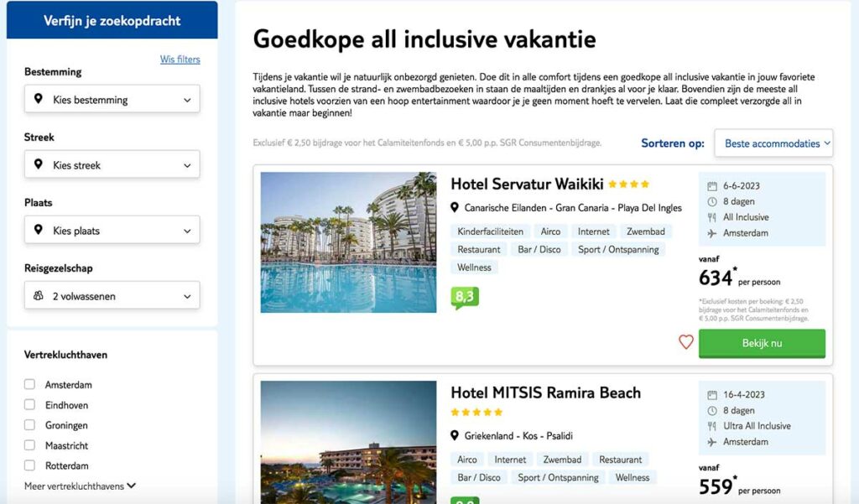Open the Kies streek dropdown
This screenshot has width=859, height=504.
(112, 165)
